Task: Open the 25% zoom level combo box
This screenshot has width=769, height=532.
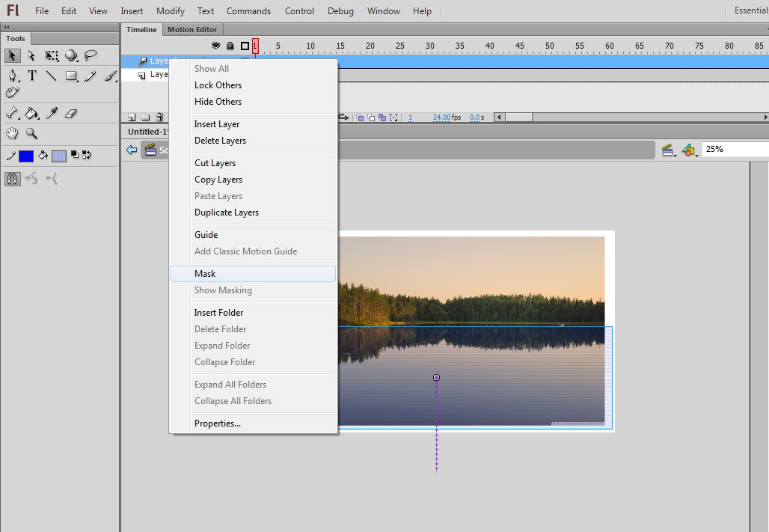Action: point(735,149)
